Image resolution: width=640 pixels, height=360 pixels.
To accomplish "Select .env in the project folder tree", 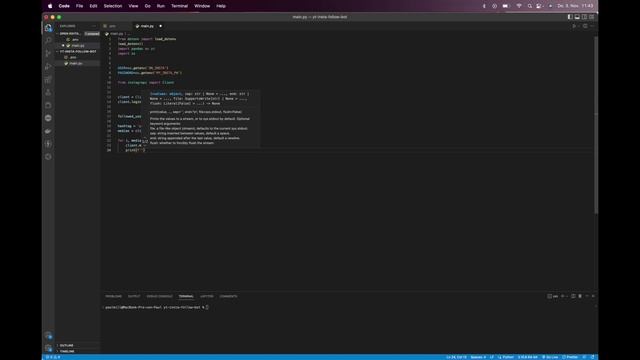I will (77, 57).
